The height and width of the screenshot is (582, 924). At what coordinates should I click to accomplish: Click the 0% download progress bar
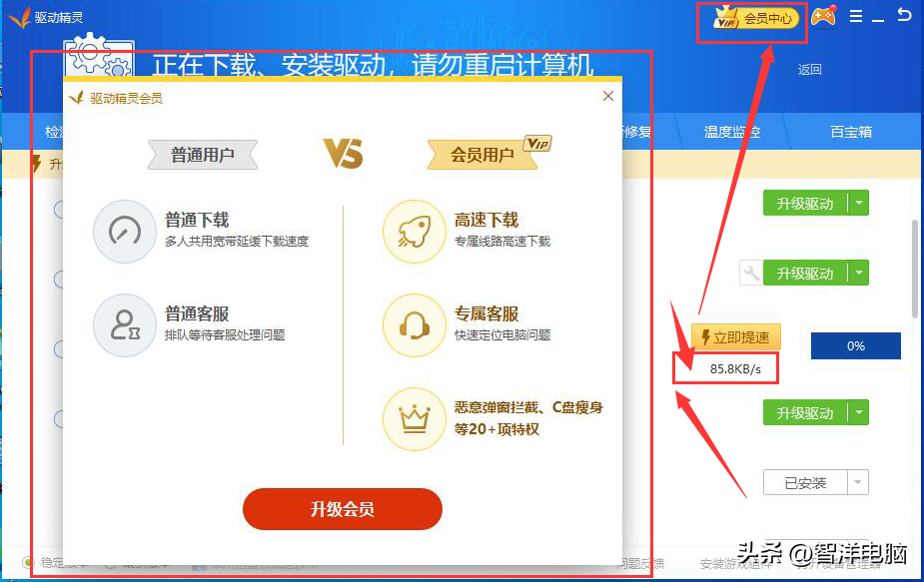(x=856, y=345)
